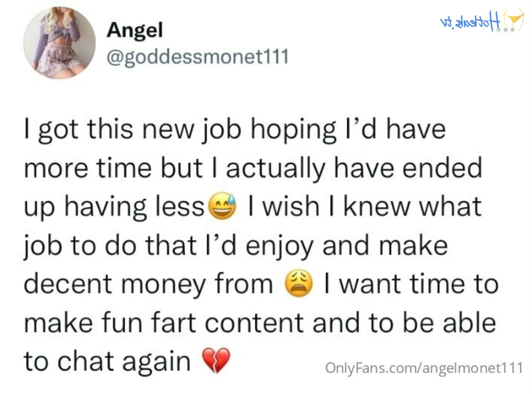Select the sweat-smile emoji

point(222,206)
